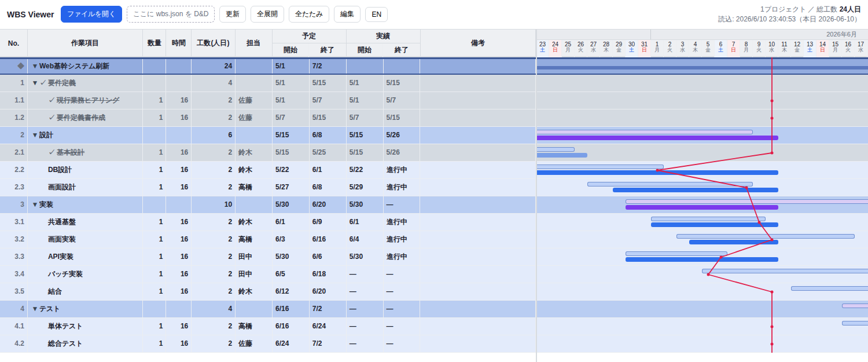Collapse the 設計 group
This screenshot has height=362, width=868.
click(35, 136)
